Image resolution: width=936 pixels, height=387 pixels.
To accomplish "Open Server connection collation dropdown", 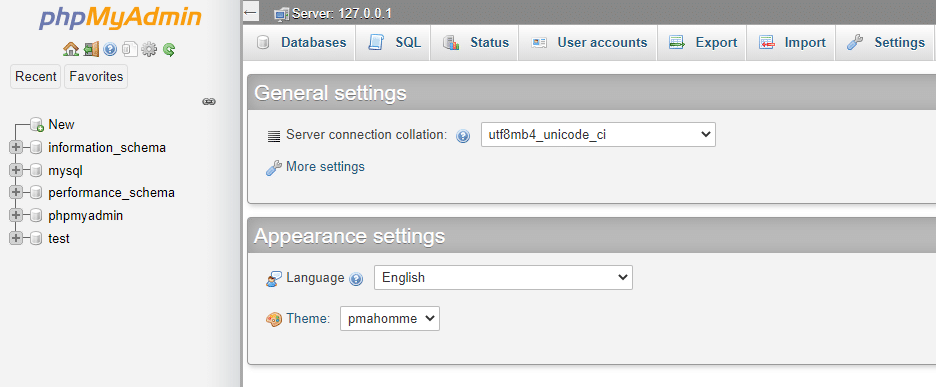I will tap(598, 135).
